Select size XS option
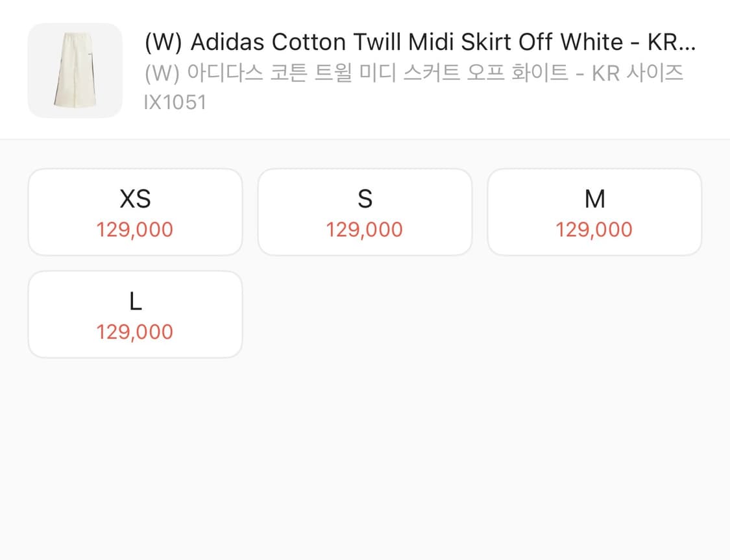 [x=136, y=212]
